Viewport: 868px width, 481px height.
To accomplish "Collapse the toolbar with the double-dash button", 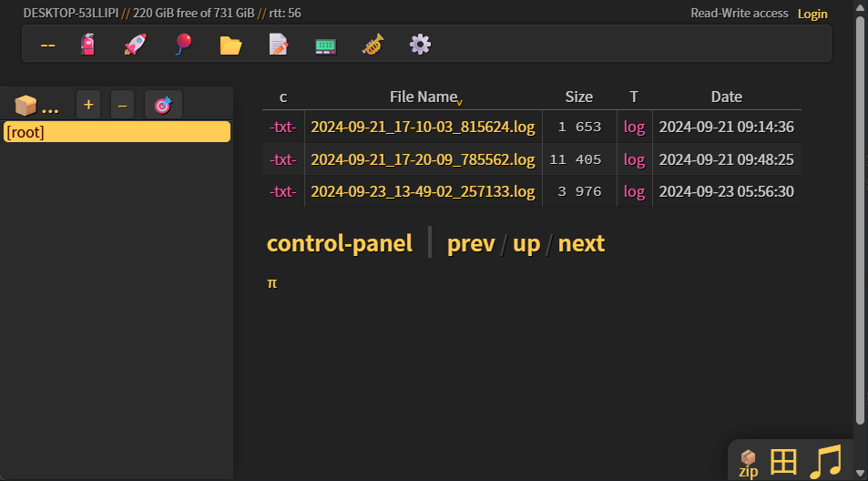I will click(47, 46).
